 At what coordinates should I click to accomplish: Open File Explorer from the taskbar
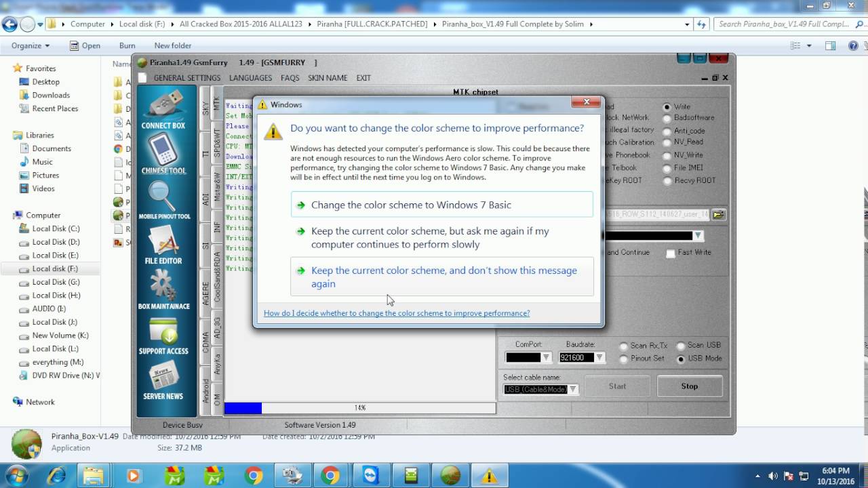coord(94,475)
